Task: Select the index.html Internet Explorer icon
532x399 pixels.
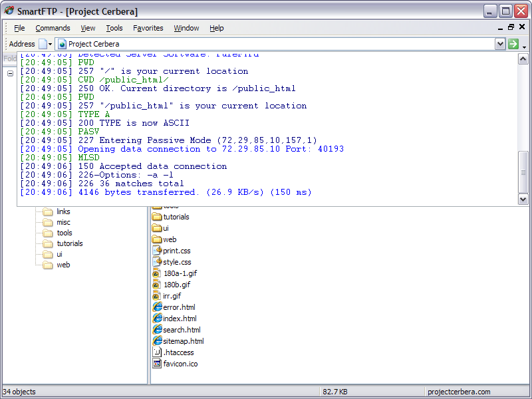Action: [157, 319]
